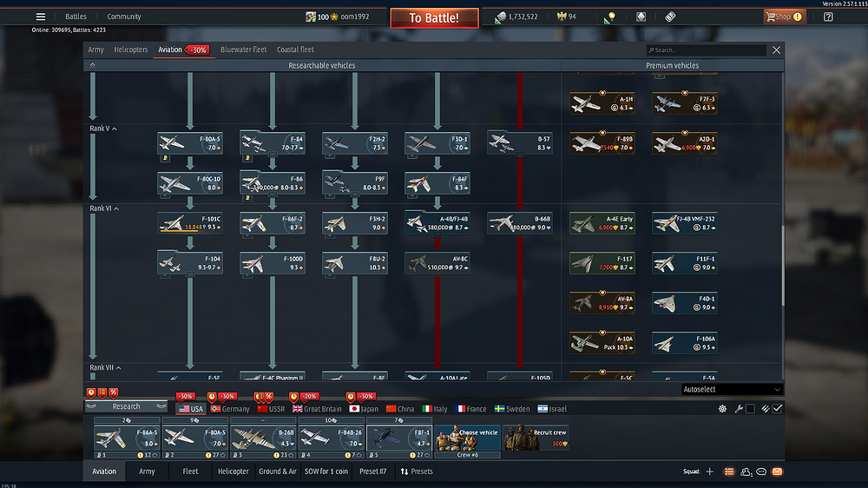Open the warbonds diamond icon in top bar
This screenshot has height=488, width=868.
641,17
